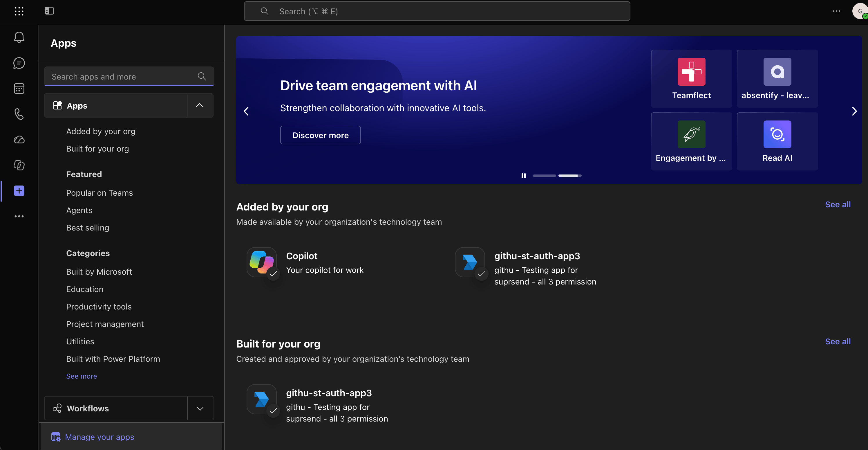Click the Discover more button
Viewport: 868px width, 450px height.
pos(321,135)
